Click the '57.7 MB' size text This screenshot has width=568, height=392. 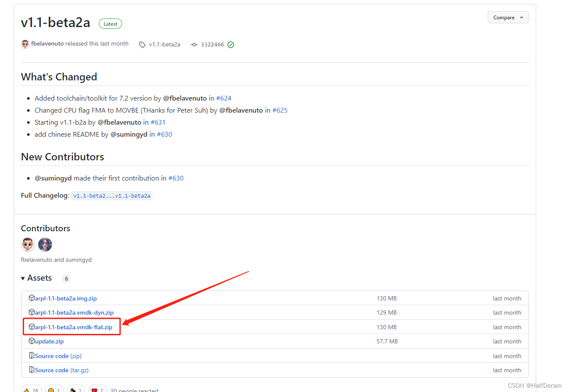[387, 341]
